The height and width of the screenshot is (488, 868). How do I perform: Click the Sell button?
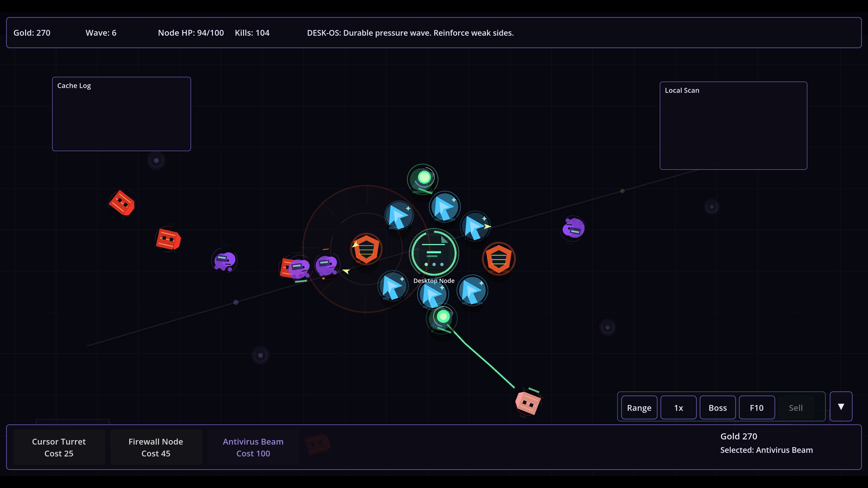(796, 408)
